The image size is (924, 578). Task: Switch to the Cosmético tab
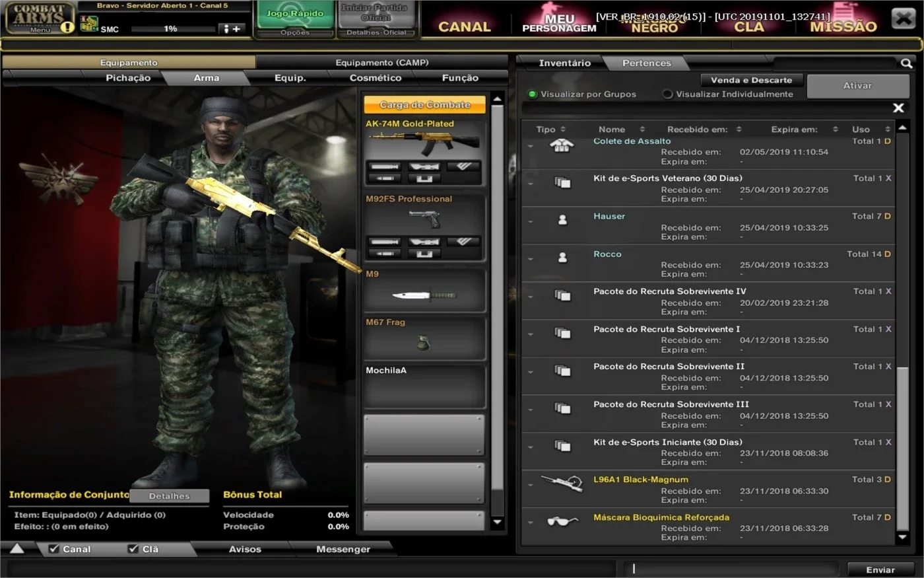376,78
